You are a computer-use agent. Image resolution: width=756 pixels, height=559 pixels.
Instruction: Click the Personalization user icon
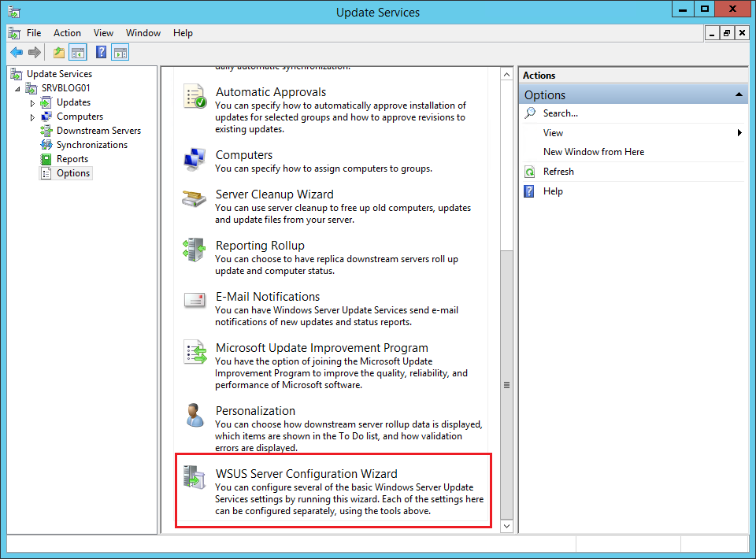pyautogui.click(x=195, y=415)
